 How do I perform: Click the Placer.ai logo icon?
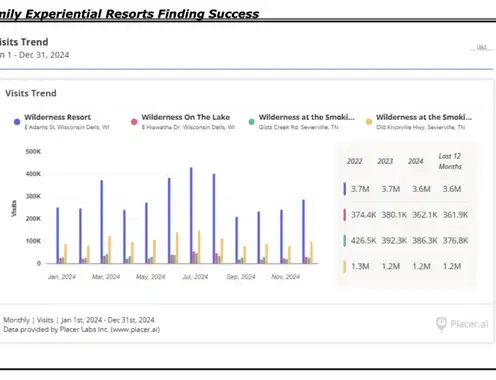click(441, 324)
